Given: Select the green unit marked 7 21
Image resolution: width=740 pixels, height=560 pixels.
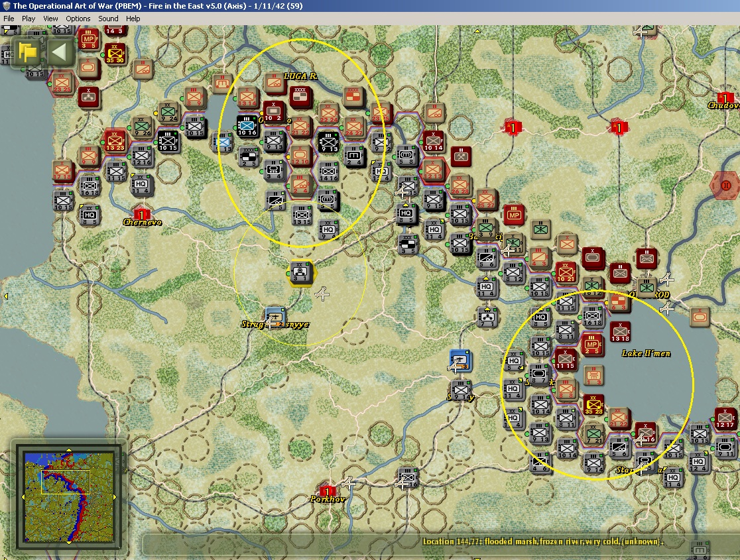Looking at the screenshot, I should [593, 434].
